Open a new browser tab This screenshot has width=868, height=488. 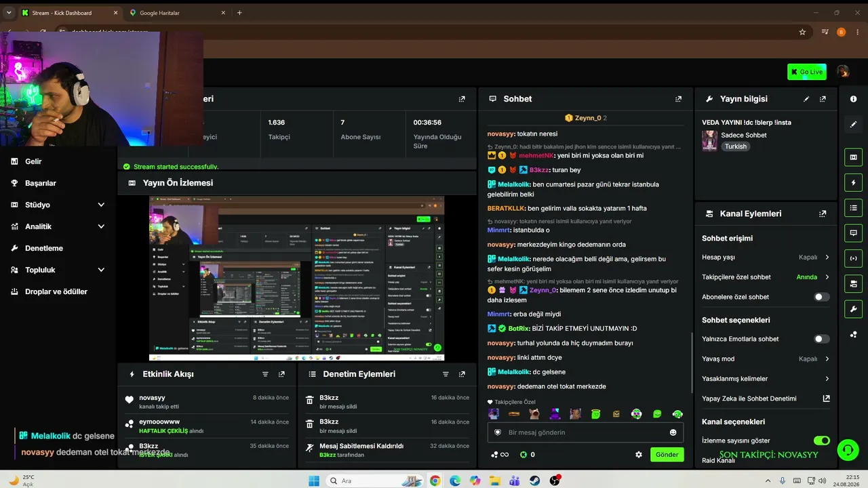[x=239, y=13]
